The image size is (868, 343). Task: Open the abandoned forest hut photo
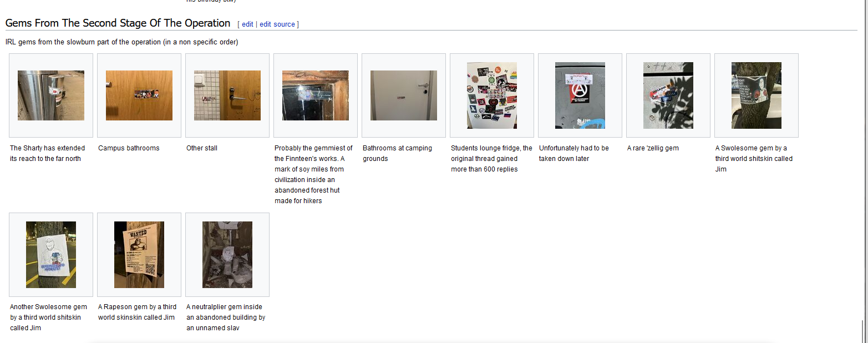(x=316, y=95)
